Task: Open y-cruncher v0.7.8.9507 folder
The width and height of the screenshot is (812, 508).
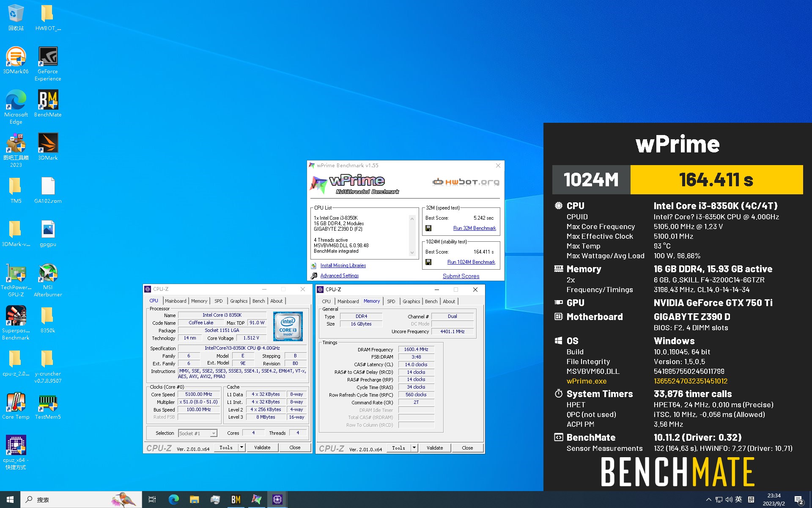Action: click(x=48, y=366)
